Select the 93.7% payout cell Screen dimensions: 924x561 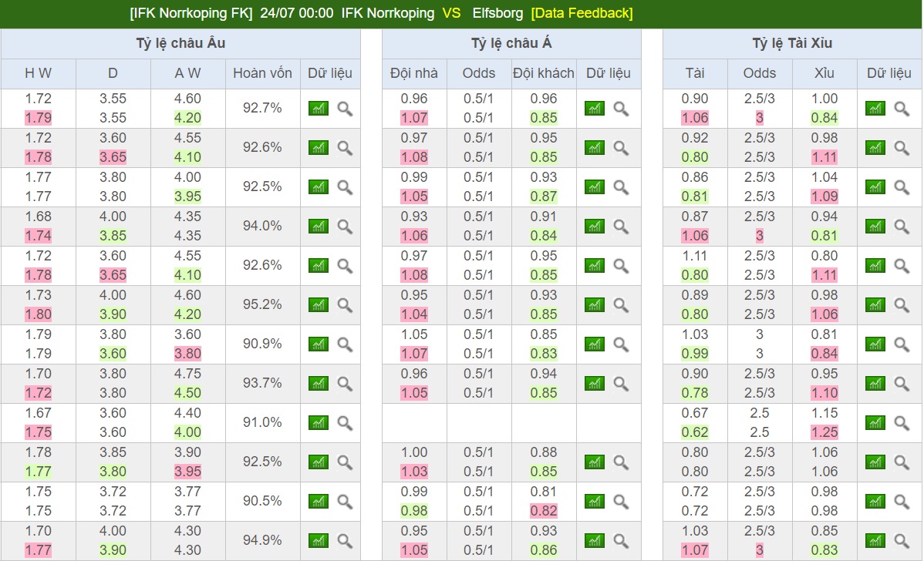[262, 383]
